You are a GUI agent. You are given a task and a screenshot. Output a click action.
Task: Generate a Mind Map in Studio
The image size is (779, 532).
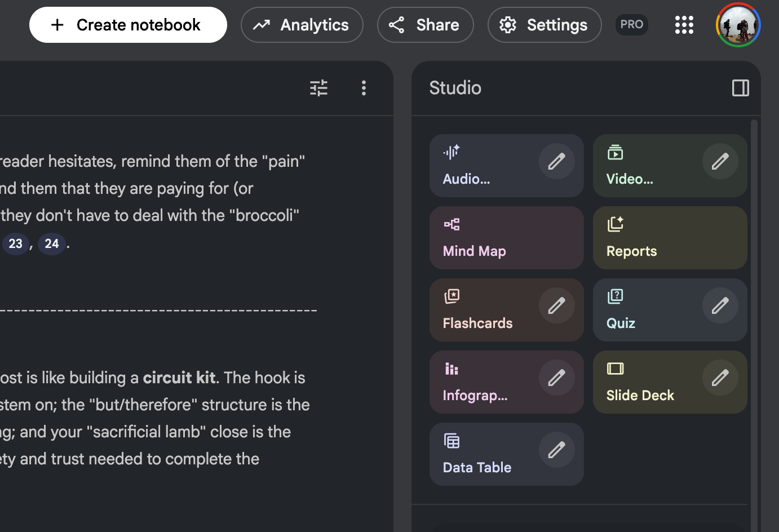tap(506, 238)
